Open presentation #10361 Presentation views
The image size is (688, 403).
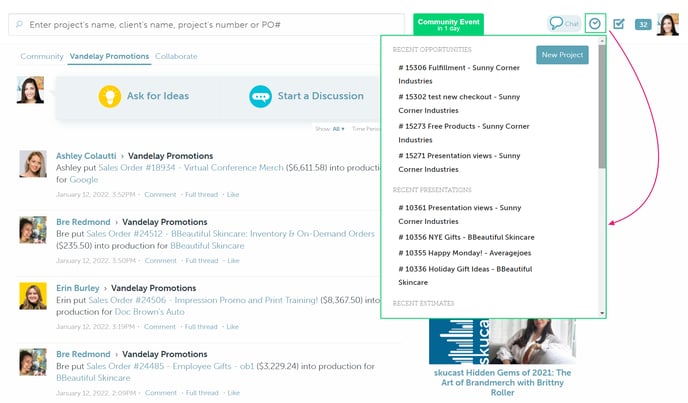[x=459, y=215]
